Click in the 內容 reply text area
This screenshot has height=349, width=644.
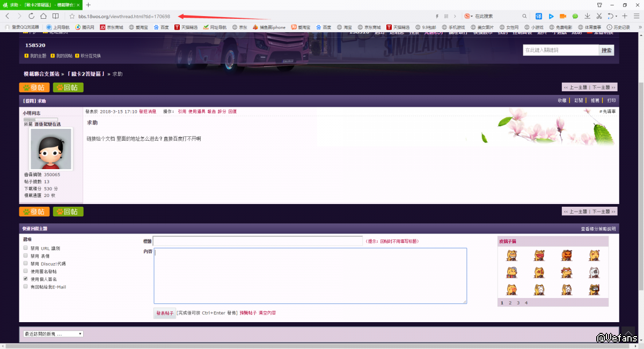pyautogui.click(x=310, y=275)
